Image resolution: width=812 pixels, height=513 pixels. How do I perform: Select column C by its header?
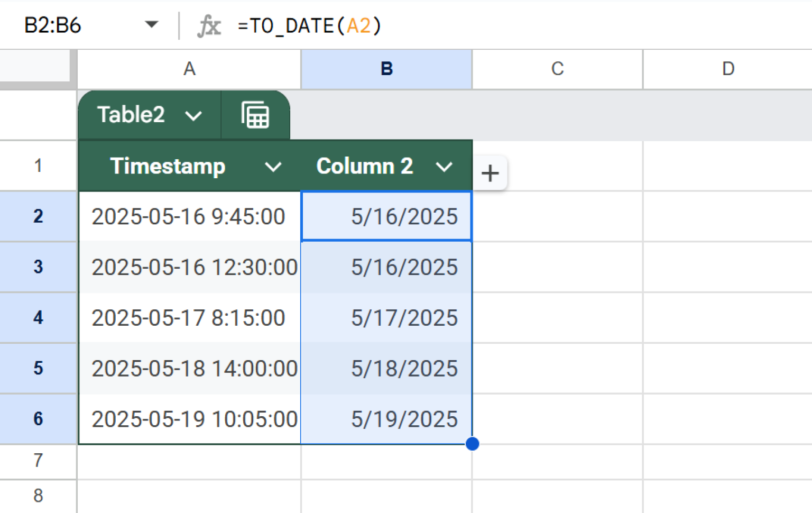coord(557,69)
